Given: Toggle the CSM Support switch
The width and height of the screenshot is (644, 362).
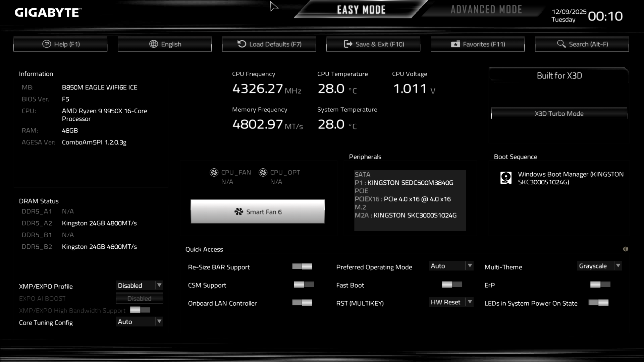Looking at the screenshot, I should pyautogui.click(x=304, y=285).
